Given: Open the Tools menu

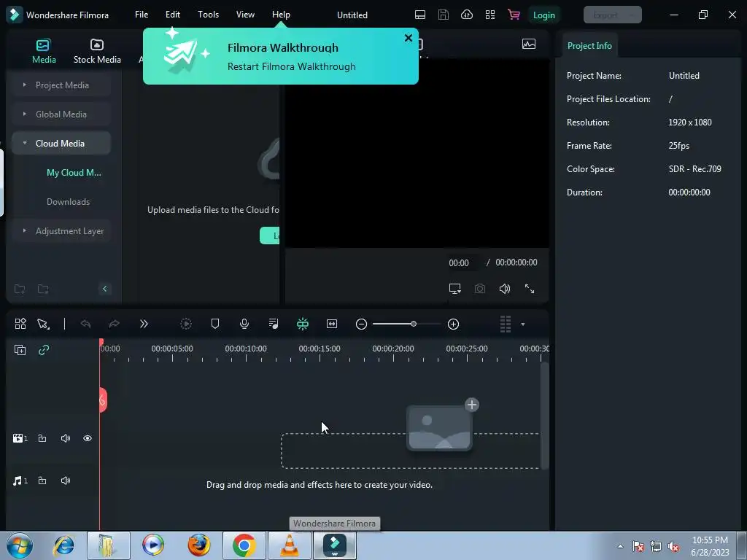Looking at the screenshot, I should click(208, 15).
